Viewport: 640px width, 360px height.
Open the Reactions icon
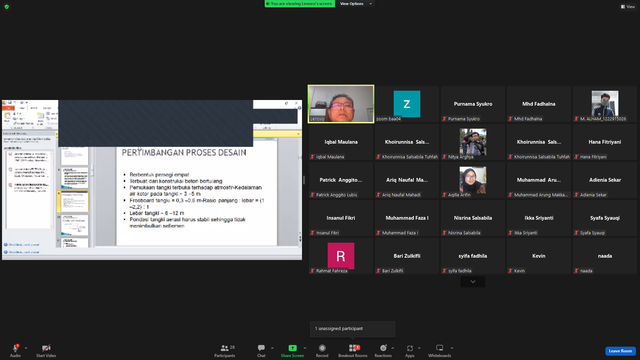[383, 348]
